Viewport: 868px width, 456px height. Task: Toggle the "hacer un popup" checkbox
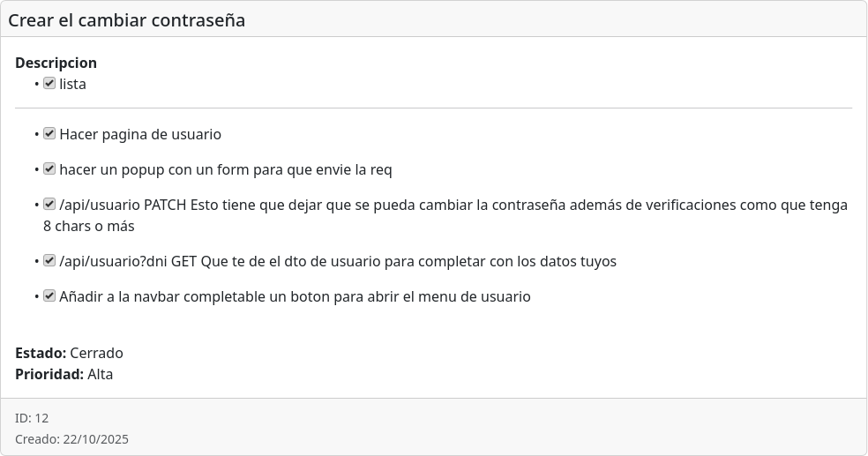(49, 169)
